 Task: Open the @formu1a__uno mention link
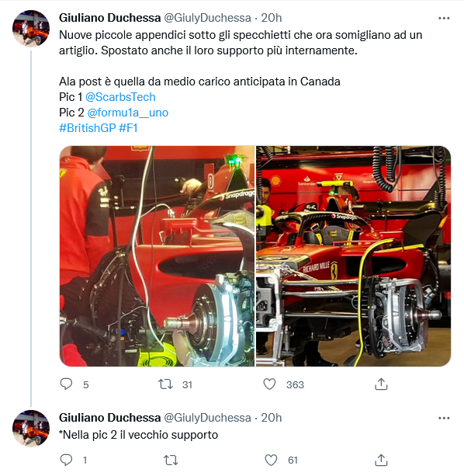[x=128, y=113]
